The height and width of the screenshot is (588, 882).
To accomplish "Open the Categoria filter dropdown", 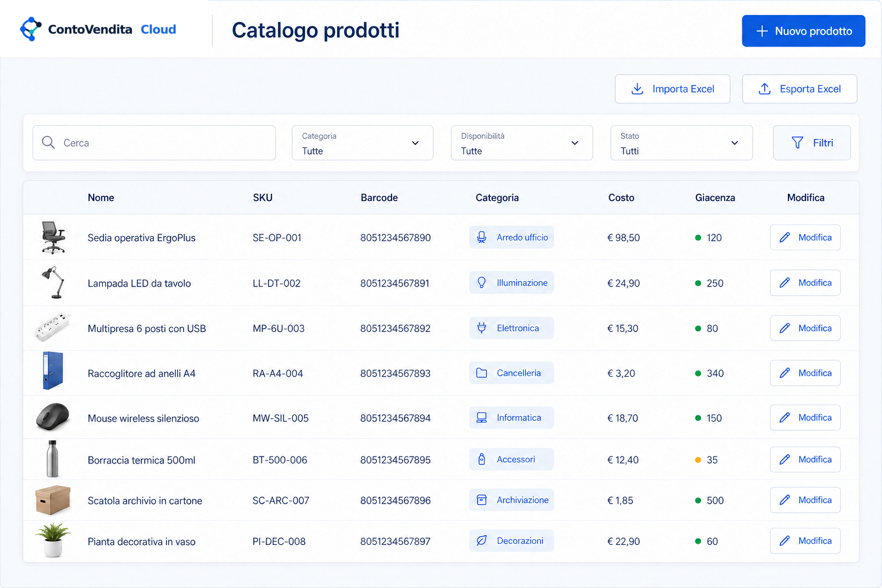I will tap(362, 143).
